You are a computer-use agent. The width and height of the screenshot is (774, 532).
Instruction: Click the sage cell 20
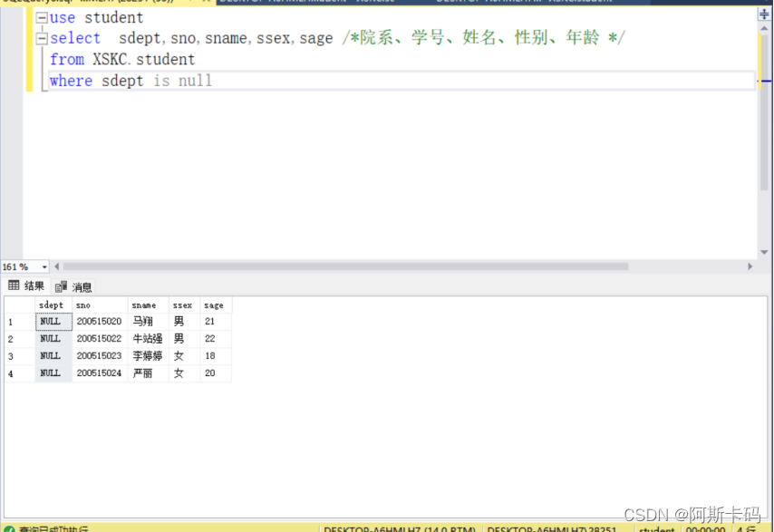[216, 373]
